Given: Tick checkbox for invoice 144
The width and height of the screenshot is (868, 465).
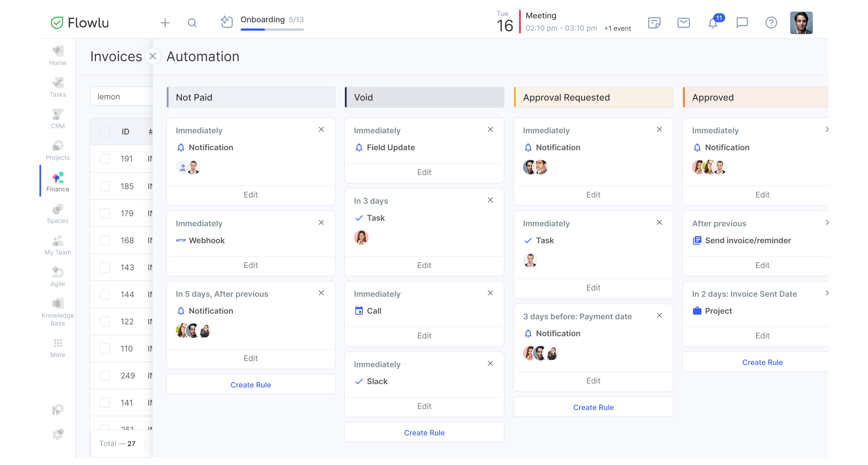Looking at the screenshot, I should click(105, 294).
